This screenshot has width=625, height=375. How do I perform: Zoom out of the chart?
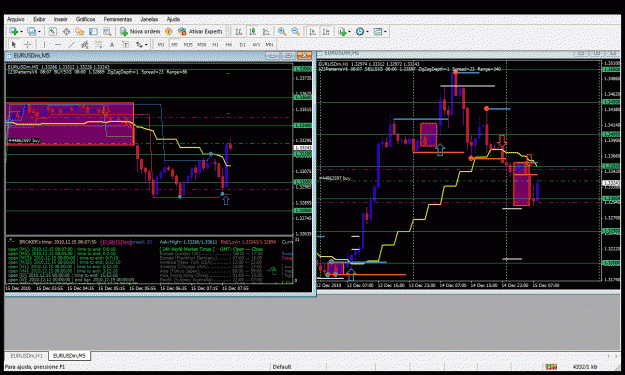(x=295, y=31)
